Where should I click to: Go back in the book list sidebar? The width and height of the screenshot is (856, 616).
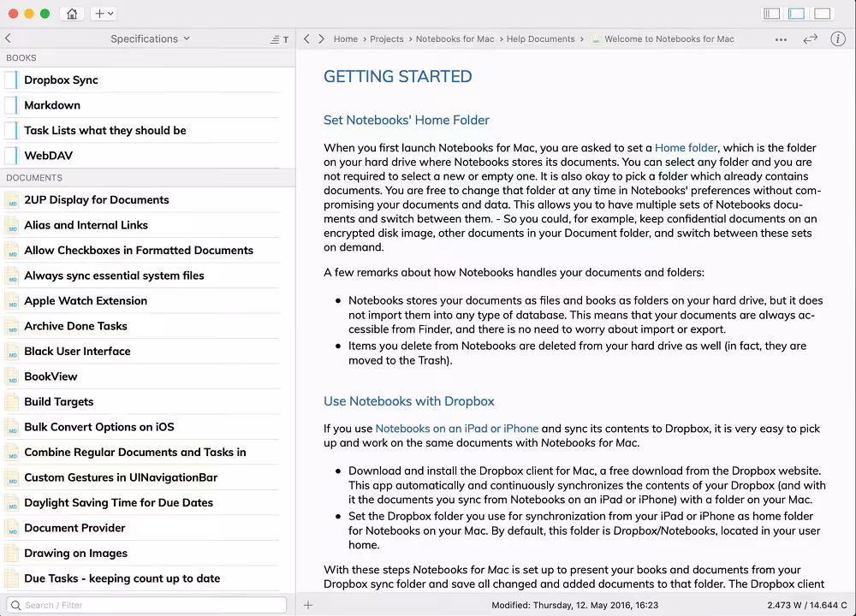coord(9,38)
